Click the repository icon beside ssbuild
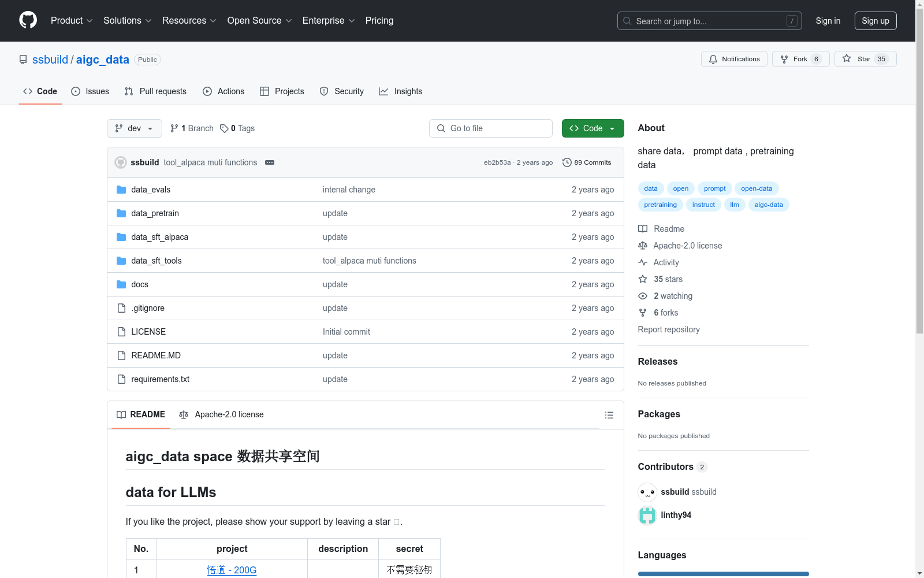The width and height of the screenshot is (924, 578). (23, 60)
